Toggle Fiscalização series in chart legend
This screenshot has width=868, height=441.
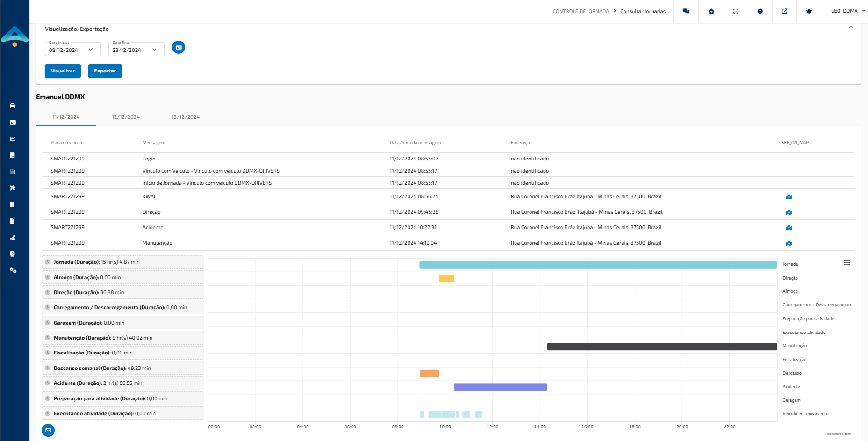pos(795,360)
